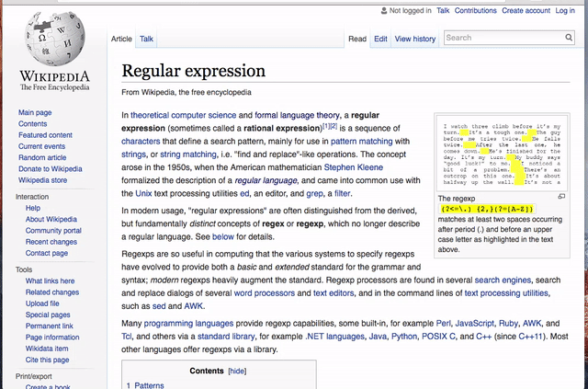This screenshot has height=389, width=588.
Task: Click Donate to Wikipedia
Action: click(x=51, y=168)
